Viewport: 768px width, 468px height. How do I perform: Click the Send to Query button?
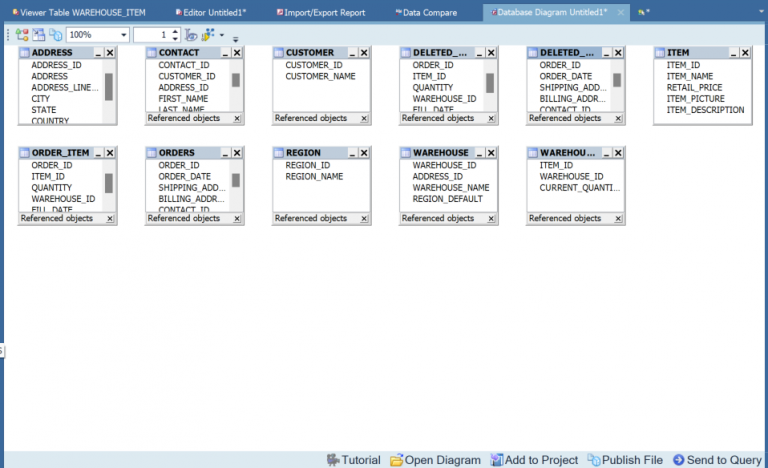716,460
